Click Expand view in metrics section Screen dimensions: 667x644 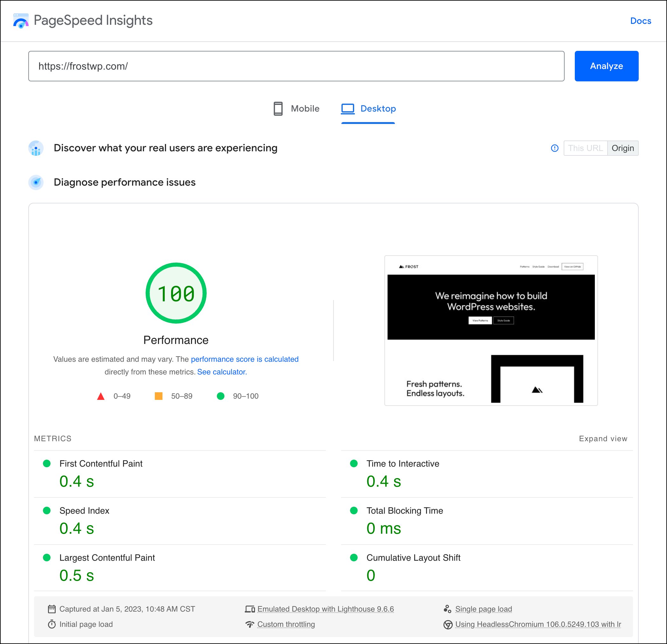click(603, 439)
